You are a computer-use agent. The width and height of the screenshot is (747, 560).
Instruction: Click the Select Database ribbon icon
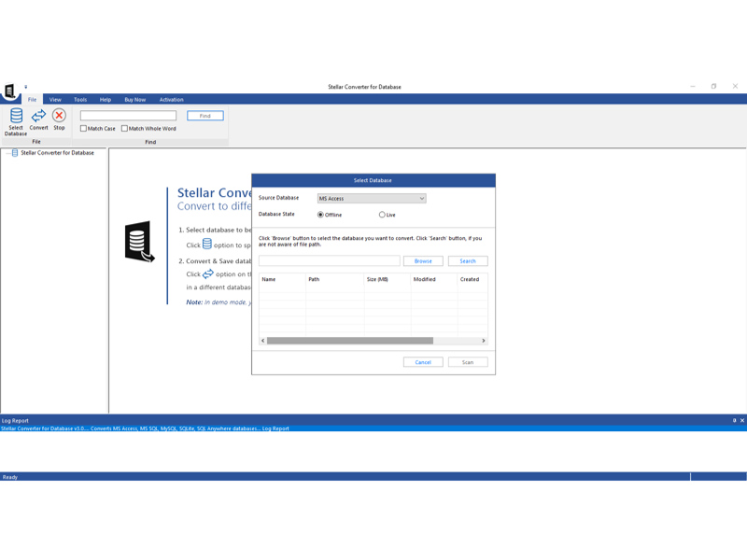16,116
